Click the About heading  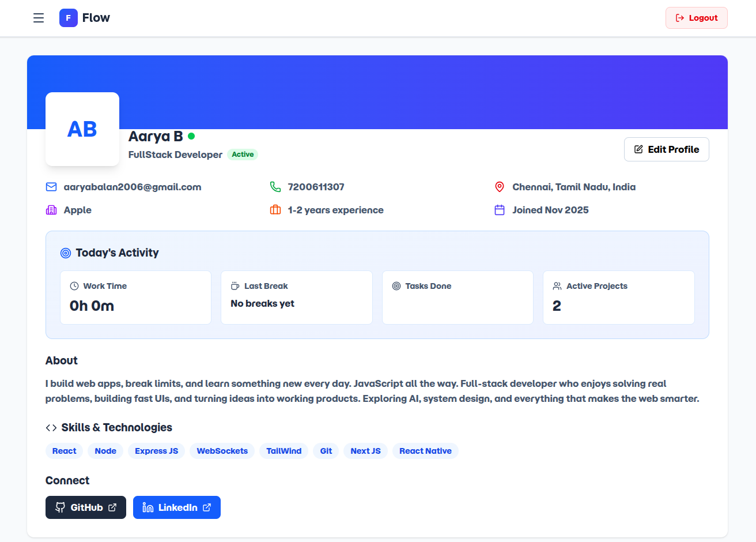click(62, 360)
